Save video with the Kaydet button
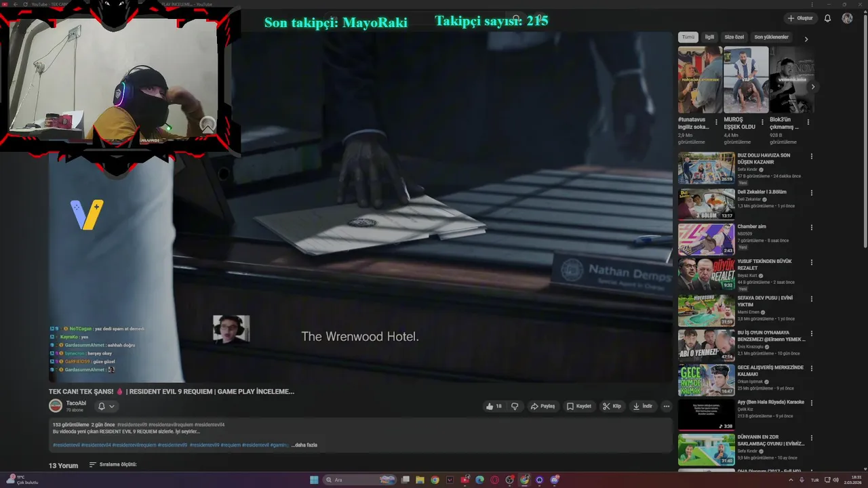The width and height of the screenshot is (868, 488). [x=579, y=406]
